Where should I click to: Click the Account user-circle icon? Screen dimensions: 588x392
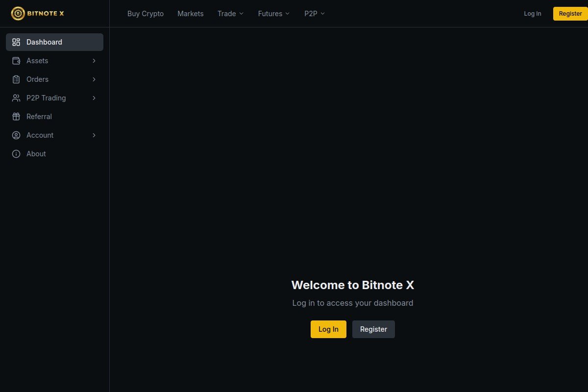click(16, 135)
